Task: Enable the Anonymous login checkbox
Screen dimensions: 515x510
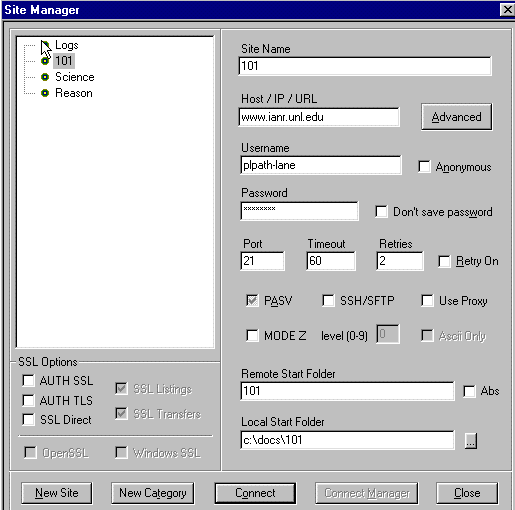Action: (x=424, y=166)
